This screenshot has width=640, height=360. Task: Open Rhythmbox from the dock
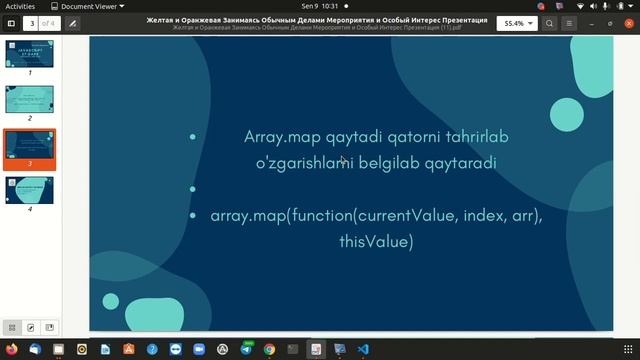point(82,349)
